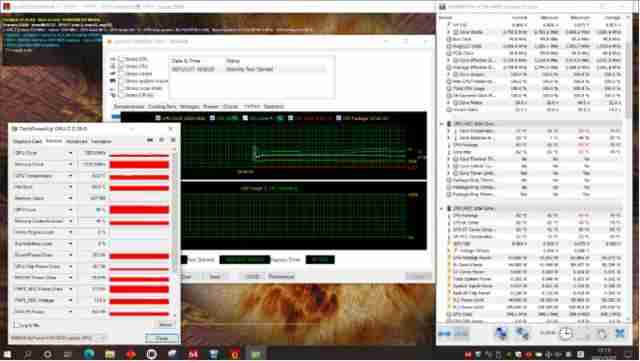Click GPU-Z Reset button
640x361 pixels.
pyautogui.click(x=165, y=325)
